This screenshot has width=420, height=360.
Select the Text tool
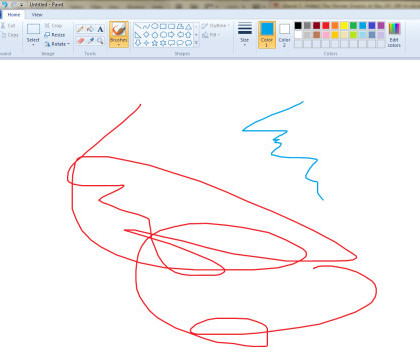100,29
